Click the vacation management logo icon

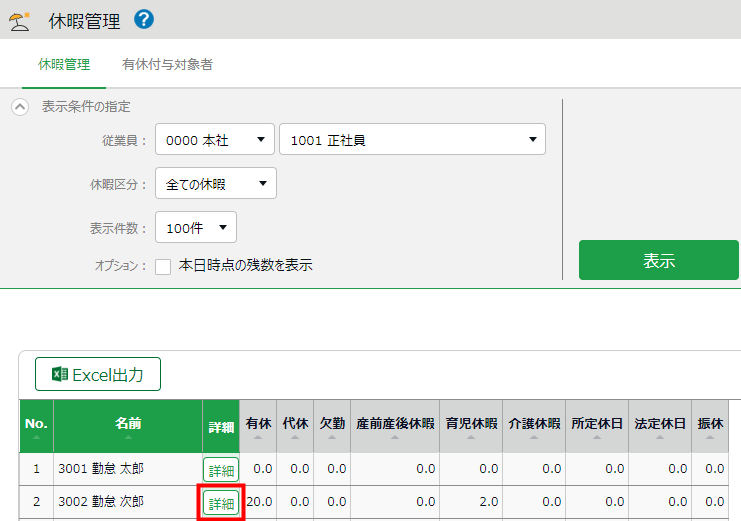click(18, 19)
